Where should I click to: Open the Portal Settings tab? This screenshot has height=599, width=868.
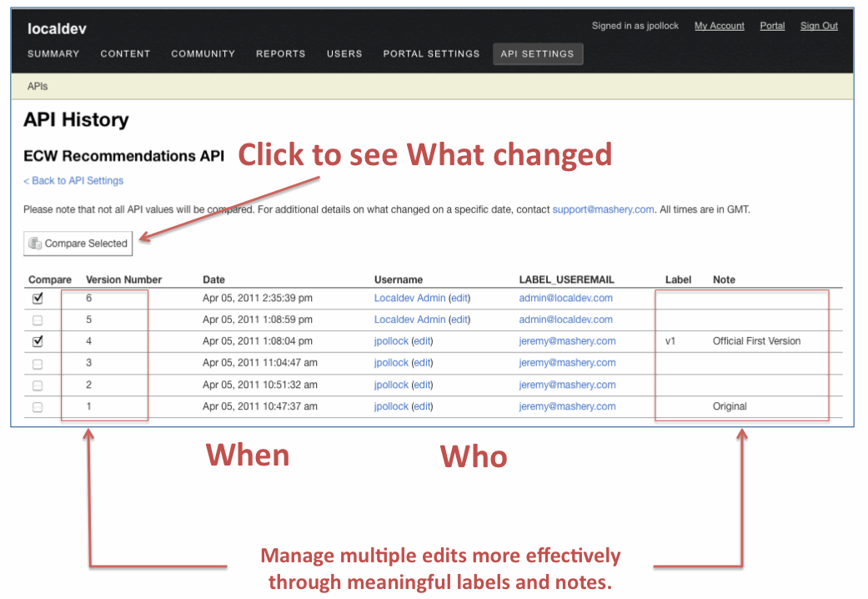click(431, 53)
